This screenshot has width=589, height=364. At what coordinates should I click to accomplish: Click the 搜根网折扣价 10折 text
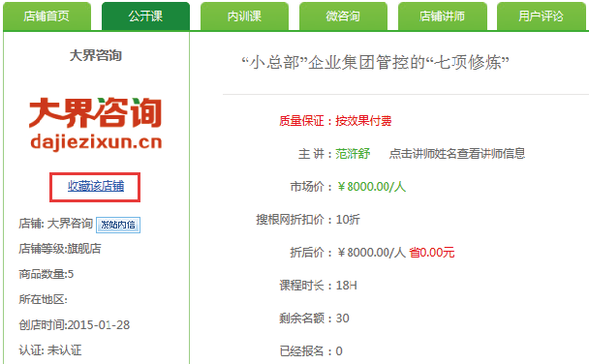point(308,219)
